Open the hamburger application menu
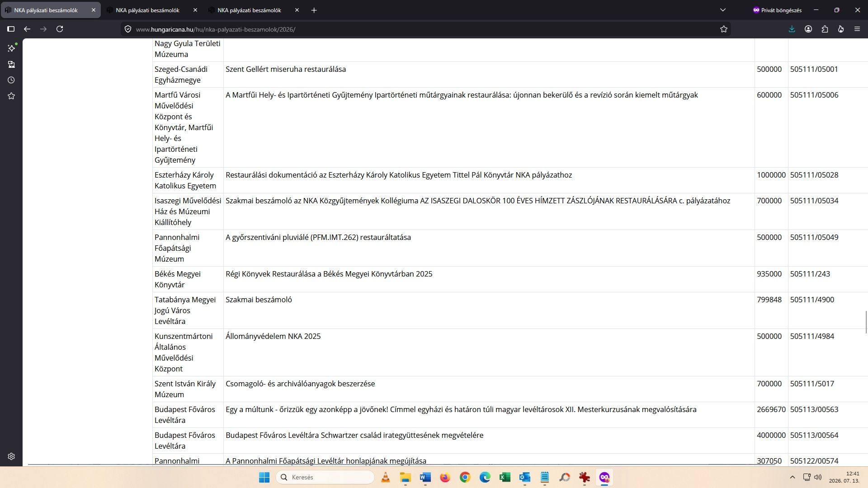Screen dimensions: 868x488 857,29
